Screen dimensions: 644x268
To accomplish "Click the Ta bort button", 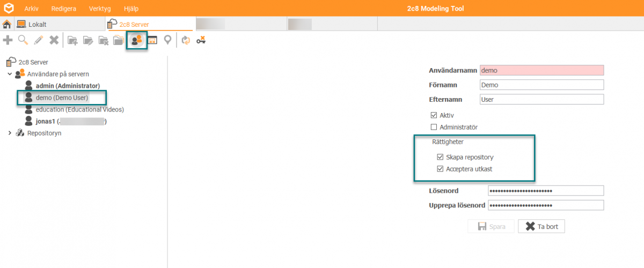I will [x=541, y=227].
